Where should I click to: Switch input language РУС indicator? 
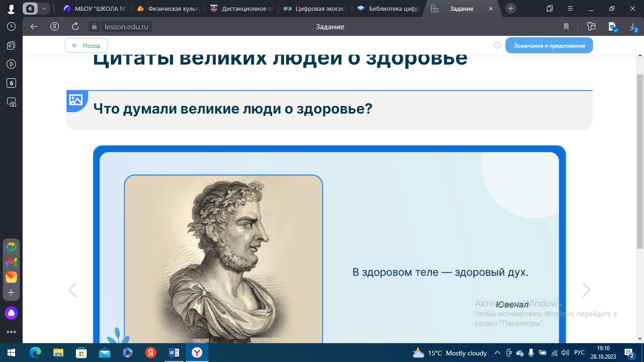tap(579, 353)
